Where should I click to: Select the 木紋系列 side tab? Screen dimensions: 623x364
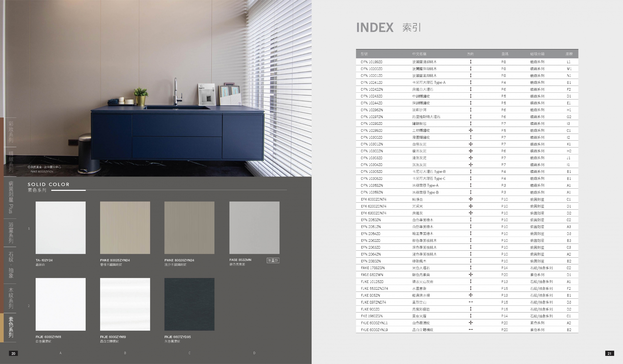point(11,298)
